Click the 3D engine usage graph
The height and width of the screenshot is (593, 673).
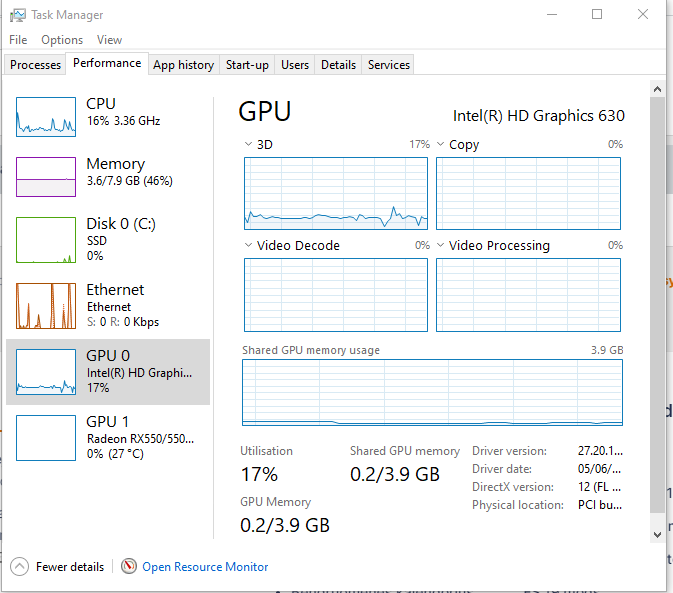(336, 194)
